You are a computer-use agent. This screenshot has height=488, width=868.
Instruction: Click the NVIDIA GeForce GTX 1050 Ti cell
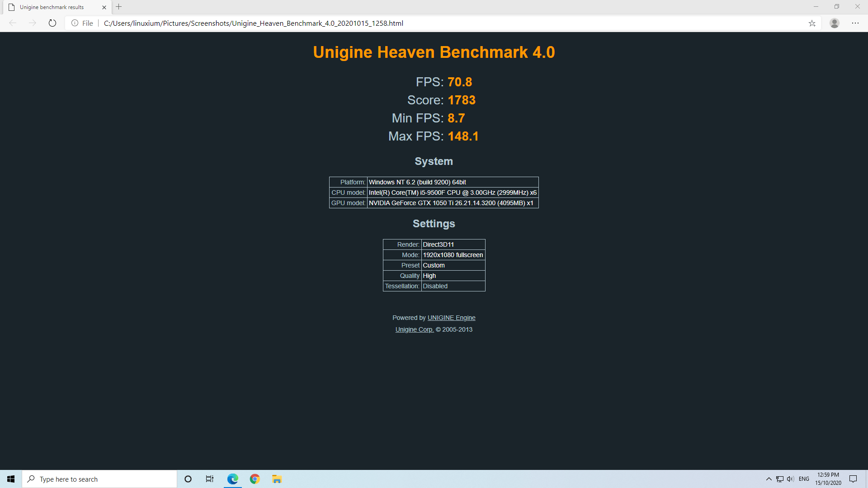coord(453,203)
